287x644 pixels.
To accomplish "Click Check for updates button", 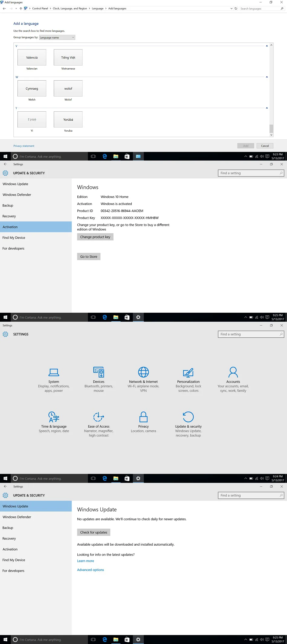I will pos(94,532).
